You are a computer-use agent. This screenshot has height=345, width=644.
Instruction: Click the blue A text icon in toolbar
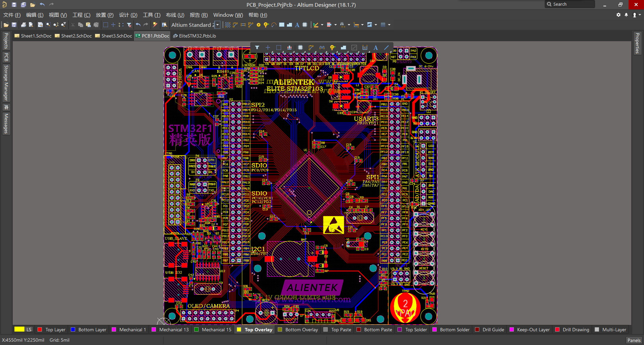297,25
